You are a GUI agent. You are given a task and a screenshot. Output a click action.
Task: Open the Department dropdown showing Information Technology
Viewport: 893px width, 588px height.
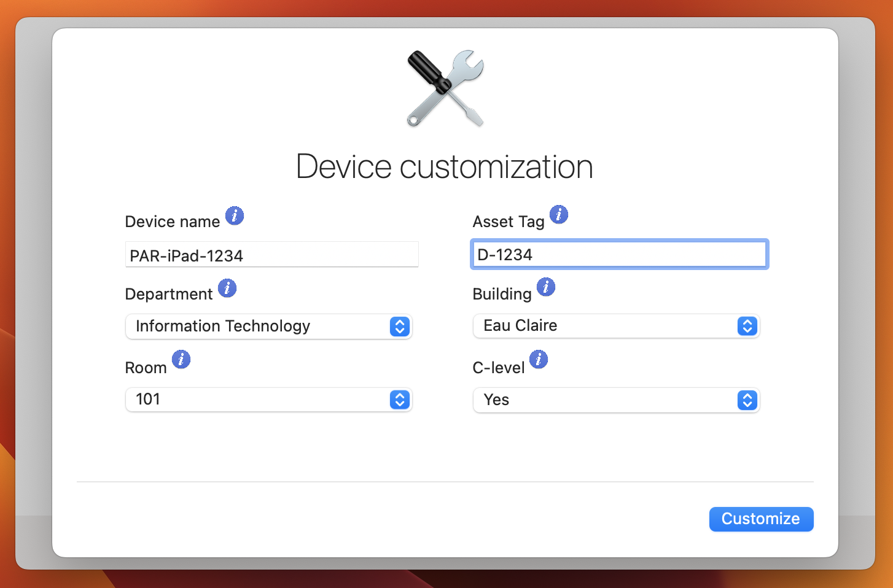tap(269, 327)
